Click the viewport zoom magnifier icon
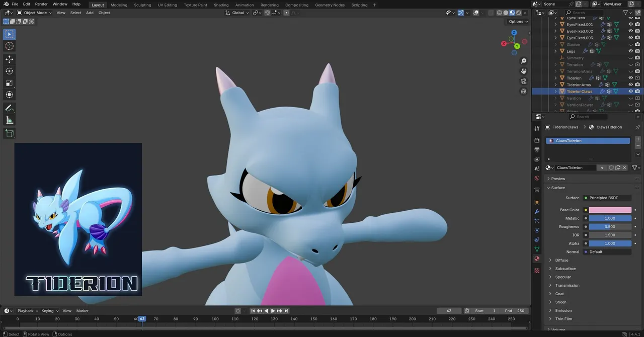This screenshot has height=337, width=644. point(524,61)
